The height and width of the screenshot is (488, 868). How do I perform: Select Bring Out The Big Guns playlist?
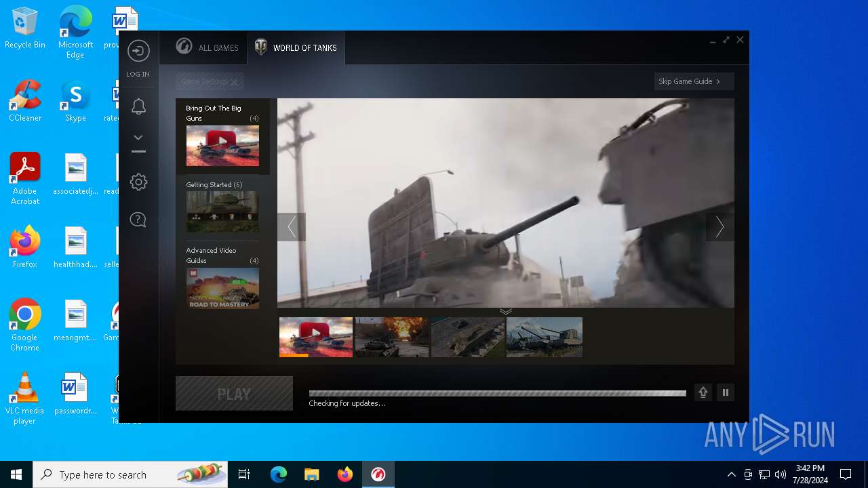click(222, 136)
